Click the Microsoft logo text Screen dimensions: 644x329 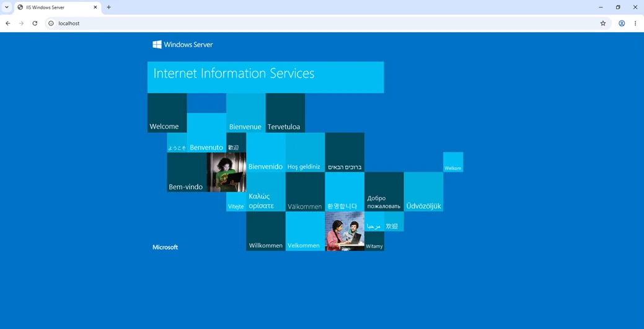tap(165, 247)
